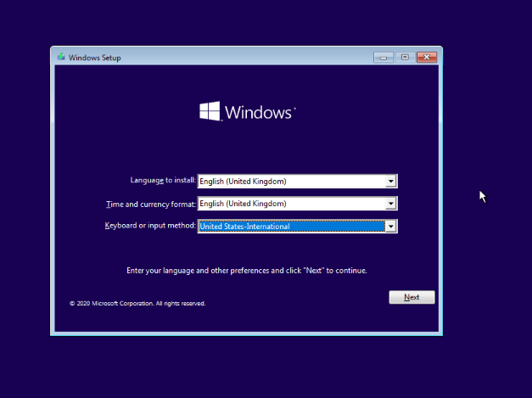Click the "Enter your language" instruction text
Viewport: 532px width, 398px height.
click(x=246, y=271)
